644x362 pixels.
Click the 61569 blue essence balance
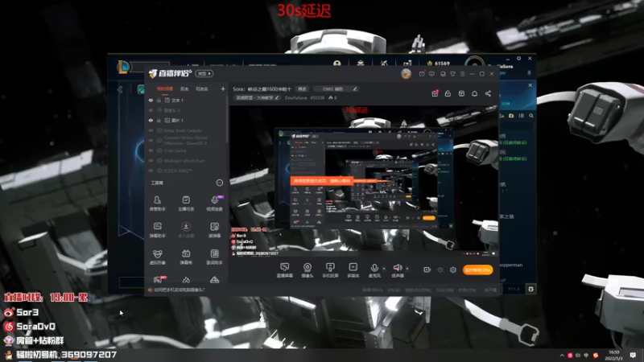pyautogui.click(x=438, y=64)
